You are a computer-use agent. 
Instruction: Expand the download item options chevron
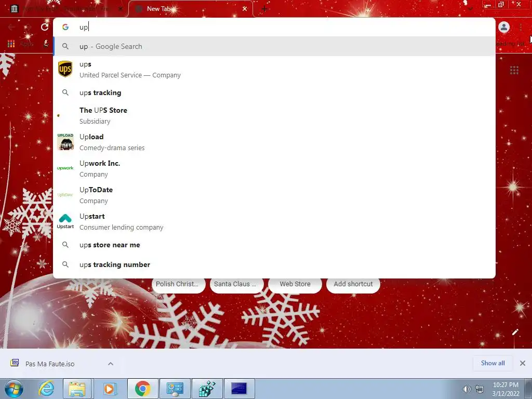click(x=111, y=364)
